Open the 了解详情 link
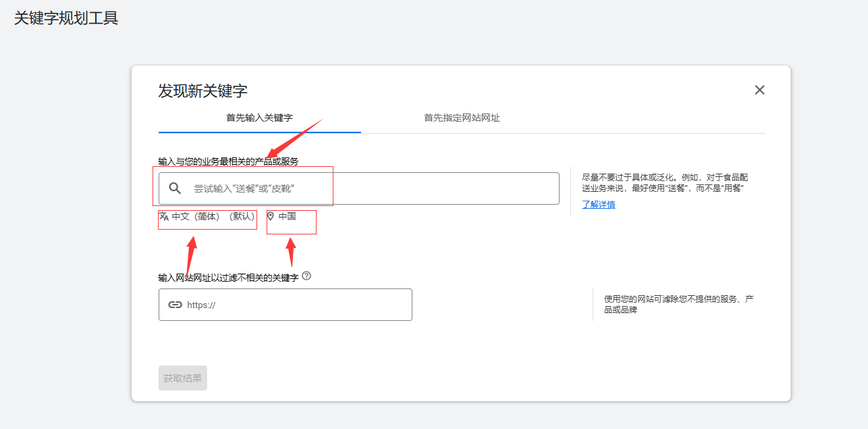The image size is (868, 429). 598,204
